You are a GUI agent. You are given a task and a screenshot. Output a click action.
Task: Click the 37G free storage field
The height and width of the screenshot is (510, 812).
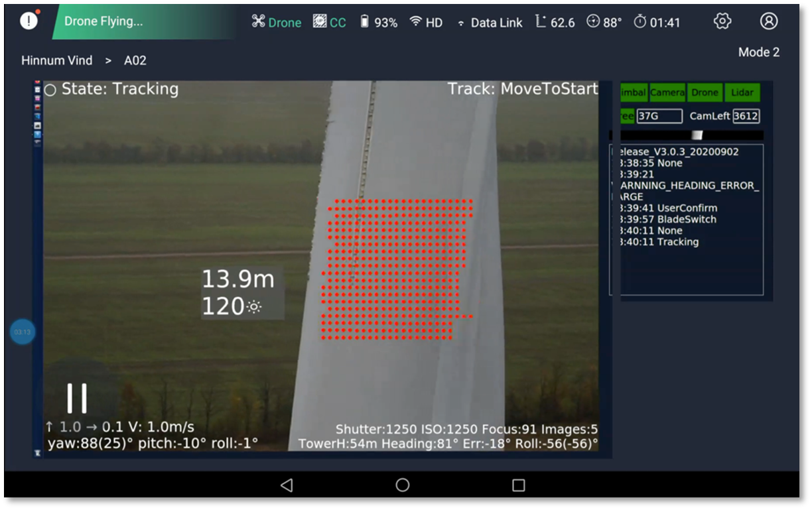click(x=659, y=117)
